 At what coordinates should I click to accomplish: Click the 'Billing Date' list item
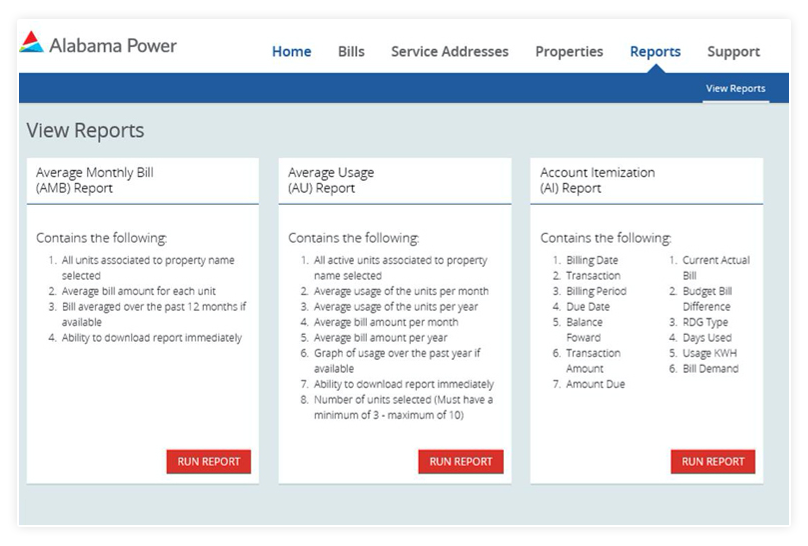click(592, 260)
